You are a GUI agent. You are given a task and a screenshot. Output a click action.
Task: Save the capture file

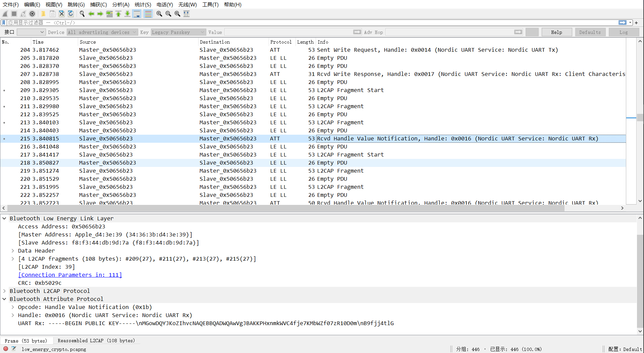[x=53, y=14]
